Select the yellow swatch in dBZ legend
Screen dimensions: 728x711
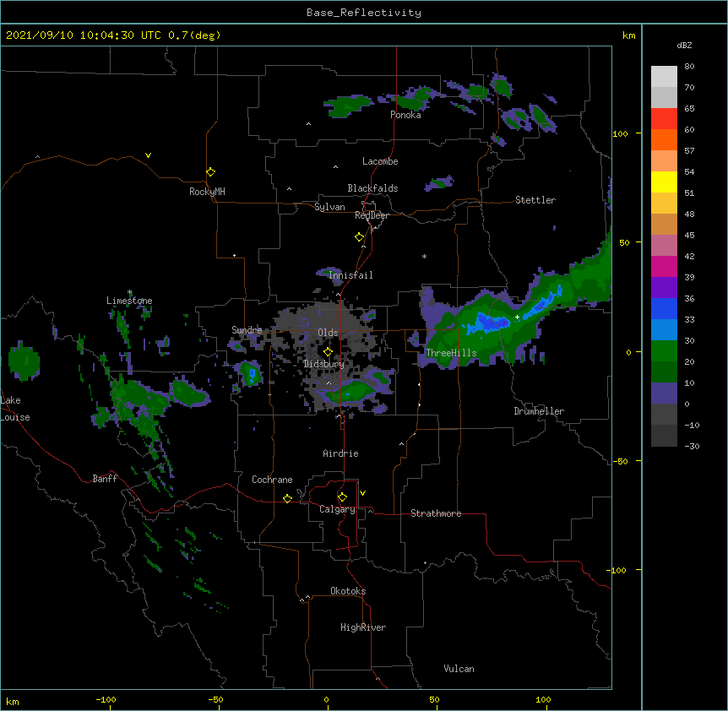tap(664, 182)
